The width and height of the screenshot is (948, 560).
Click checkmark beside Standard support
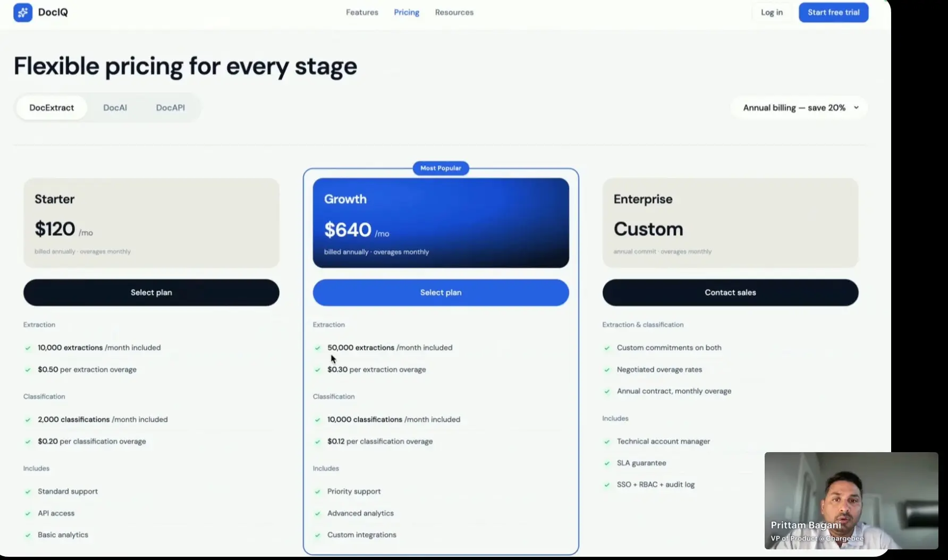click(28, 492)
